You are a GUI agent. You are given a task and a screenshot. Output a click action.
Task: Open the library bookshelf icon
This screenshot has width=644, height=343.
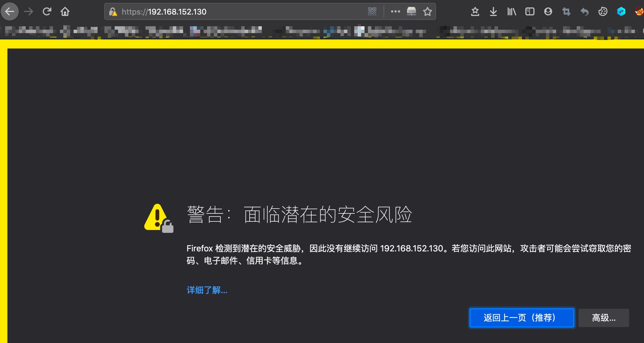pyautogui.click(x=512, y=12)
